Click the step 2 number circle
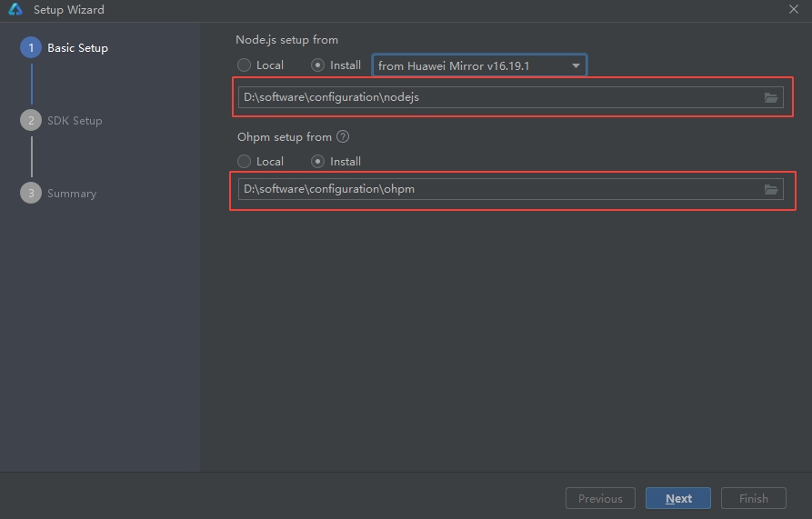 31,121
